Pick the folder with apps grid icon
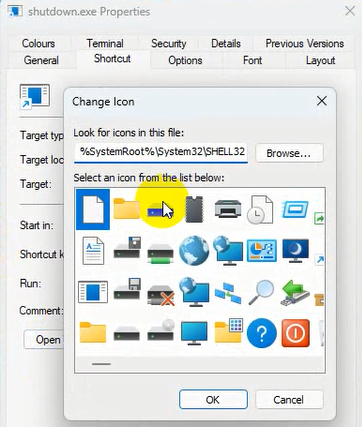The width and height of the screenshot is (362, 427). click(x=229, y=330)
